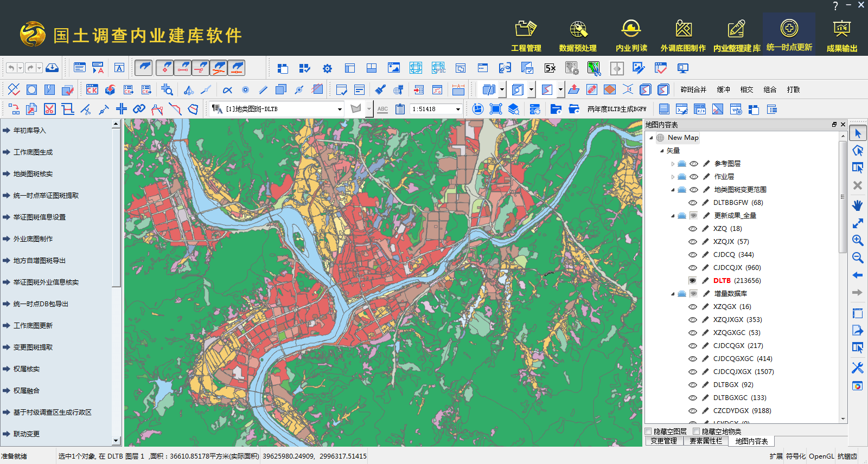Open the 数据预处理 module
The height and width of the screenshot is (464, 868).
point(578,36)
